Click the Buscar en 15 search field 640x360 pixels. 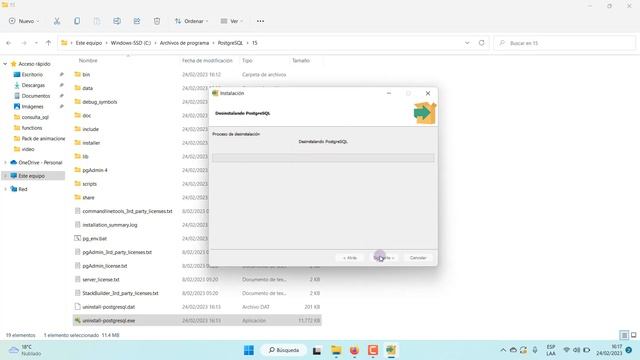point(565,43)
